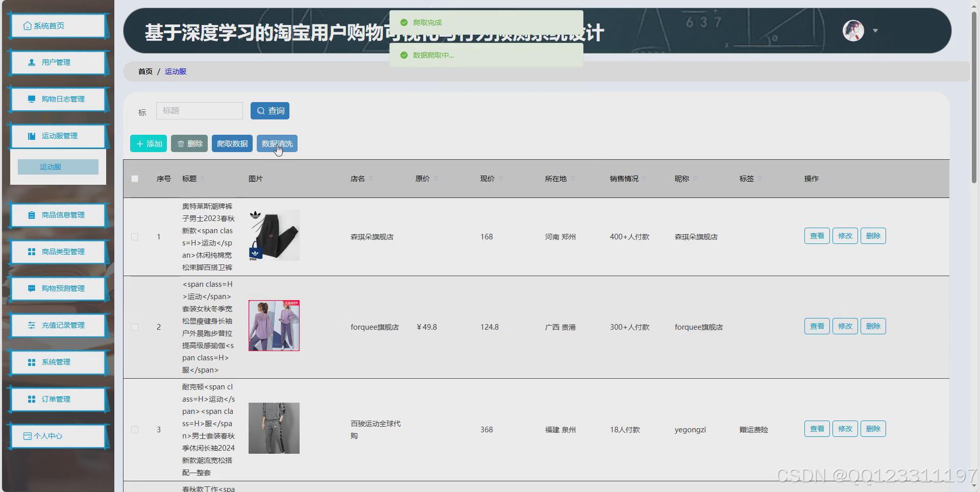Screen dimensions: 980x492
Task: Tick the checkbox for row 2
Action: [135, 327]
